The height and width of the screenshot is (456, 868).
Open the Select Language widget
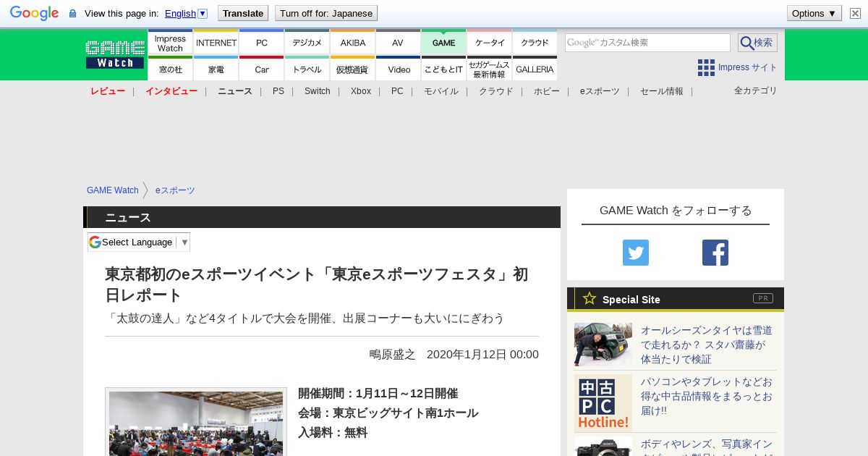[139, 242]
